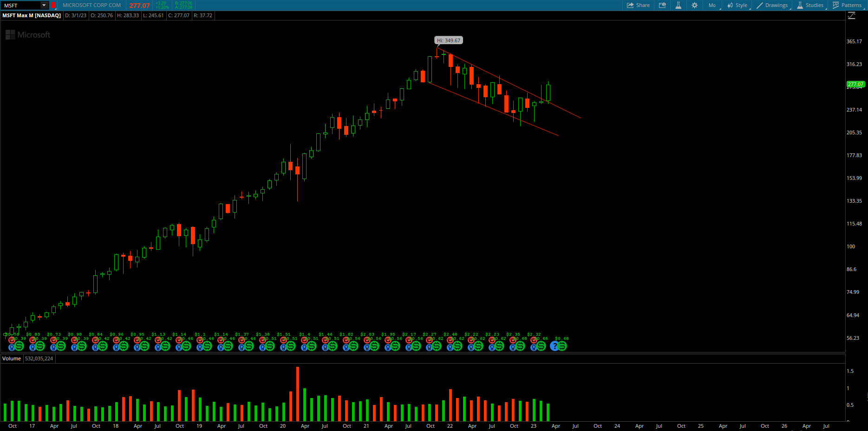
Task: Click the upper red trendline of the channel
Action: 511,85
